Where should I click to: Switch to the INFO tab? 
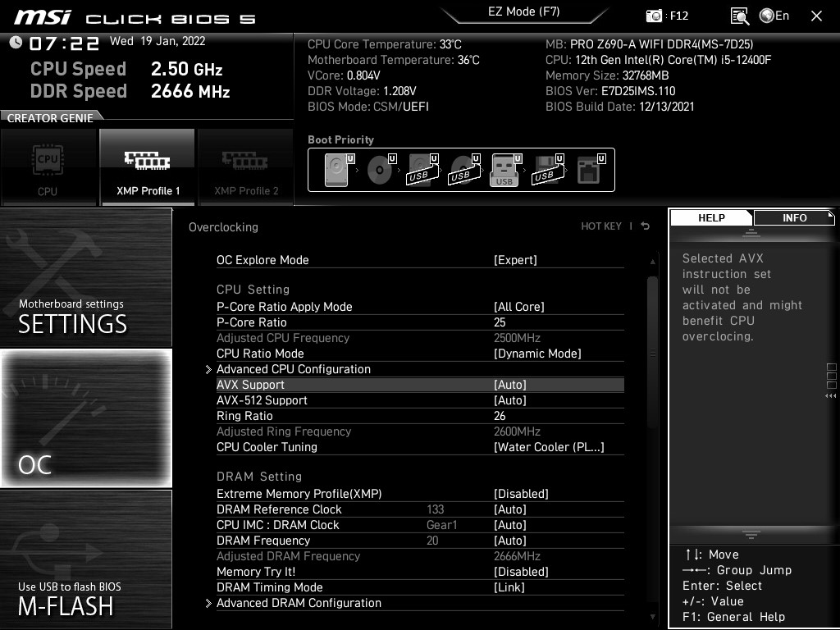[794, 217]
